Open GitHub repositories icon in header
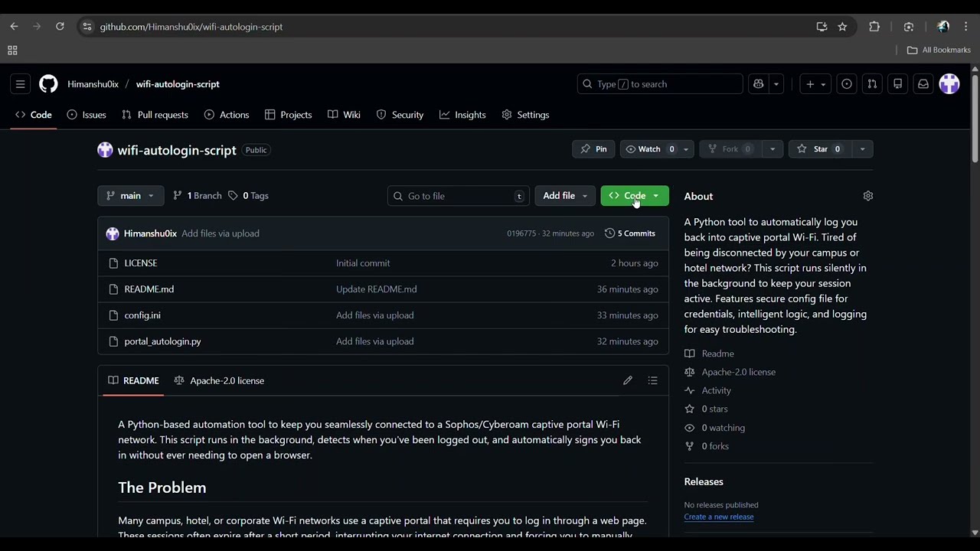Image resolution: width=980 pixels, height=551 pixels. point(898,84)
